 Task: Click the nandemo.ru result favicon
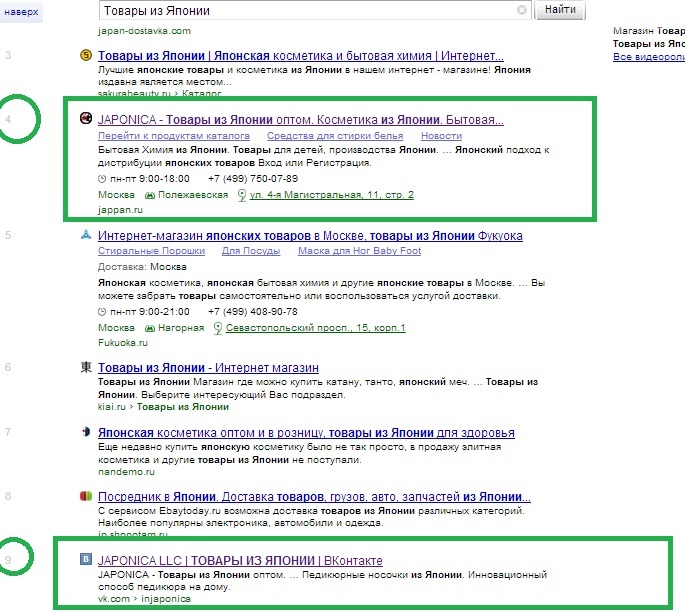[x=86, y=432]
